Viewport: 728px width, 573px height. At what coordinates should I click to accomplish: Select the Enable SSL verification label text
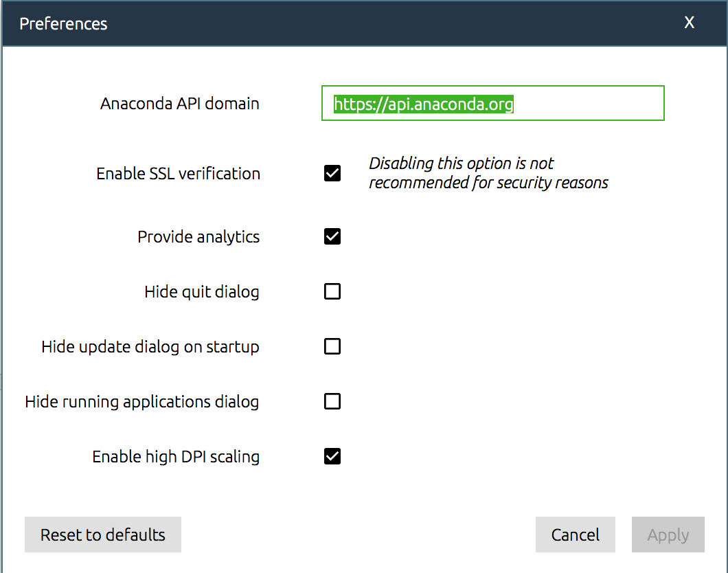178,174
